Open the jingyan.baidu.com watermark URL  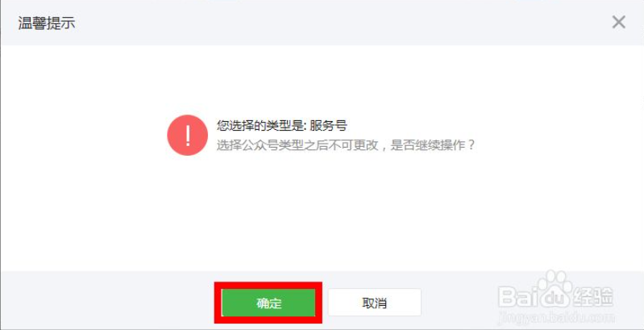pos(556,318)
